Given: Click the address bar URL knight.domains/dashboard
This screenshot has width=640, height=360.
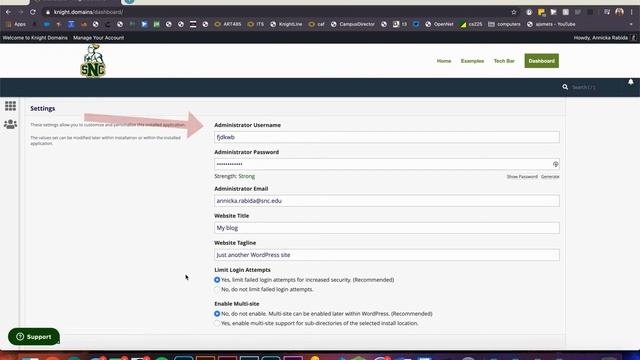Looking at the screenshot, I should coord(88,12).
